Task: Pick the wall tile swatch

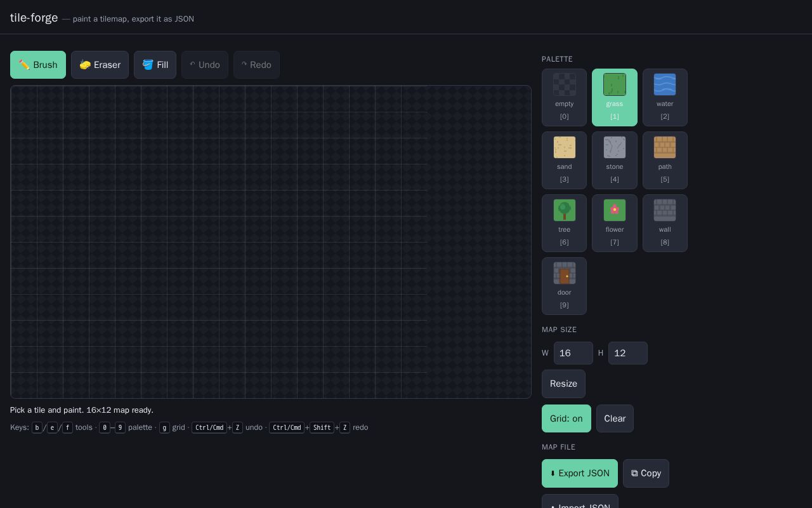Action: click(x=665, y=224)
